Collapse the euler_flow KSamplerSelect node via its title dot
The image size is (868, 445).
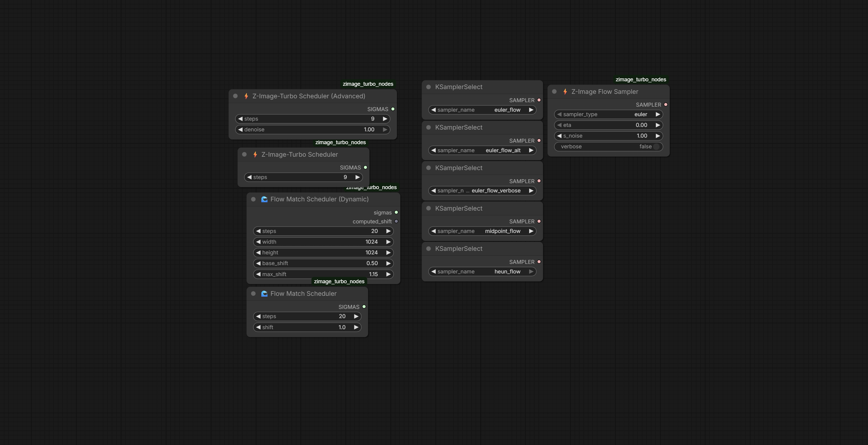click(x=428, y=87)
